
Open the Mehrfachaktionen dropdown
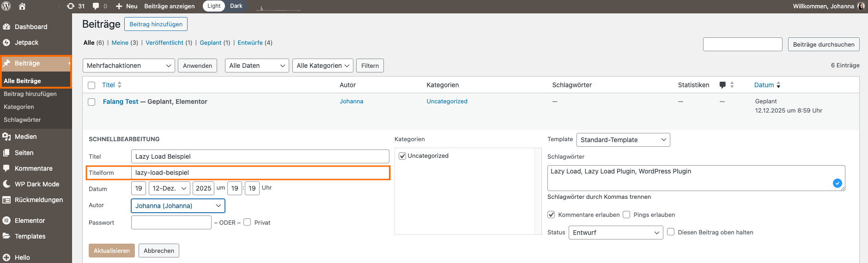tap(129, 66)
